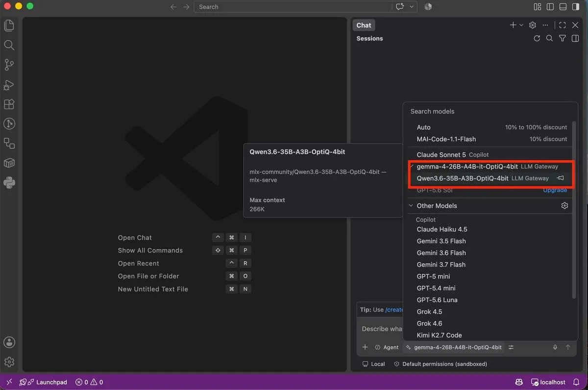Click the model list scrollbar

point(574,210)
